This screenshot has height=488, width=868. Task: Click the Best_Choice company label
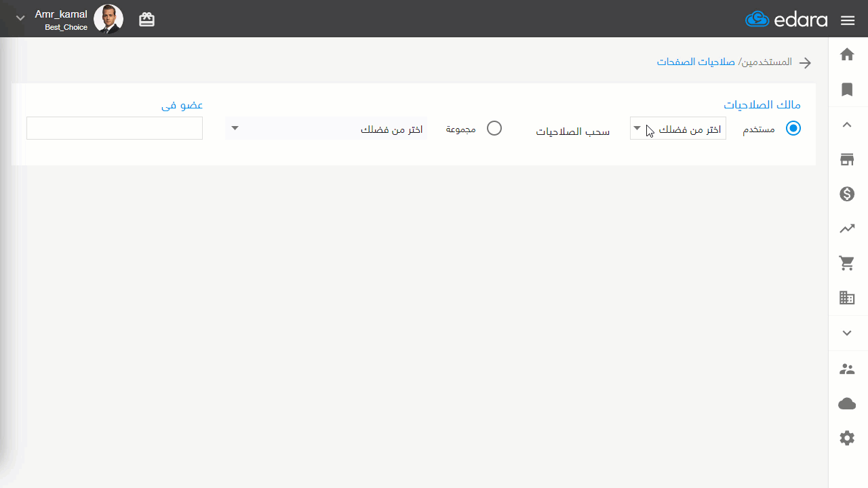tap(66, 28)
